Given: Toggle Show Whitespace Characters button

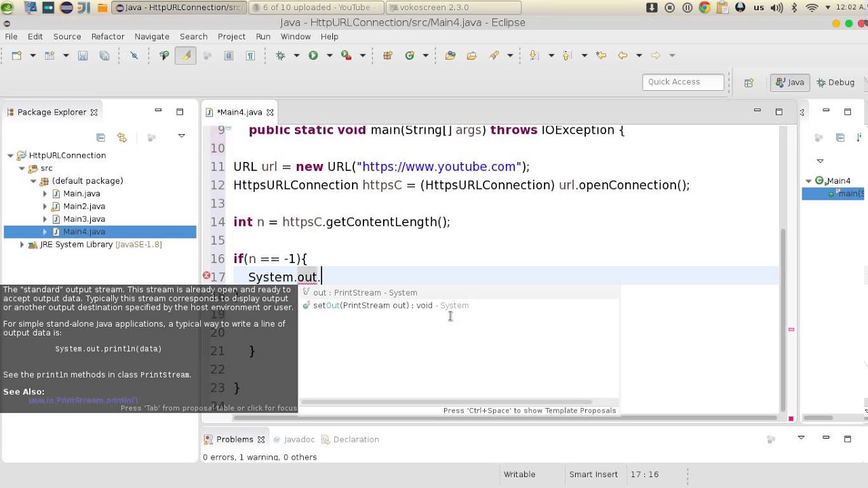Looking at the screenshot, I should pos(250,56).
